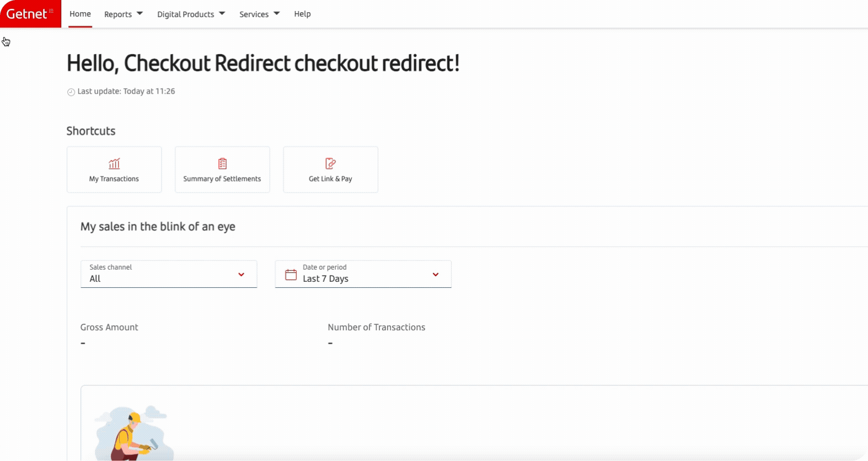Viewport: 868px width, 461px height.
Task: Click the construction worker illustration
Action: point(132,433)
